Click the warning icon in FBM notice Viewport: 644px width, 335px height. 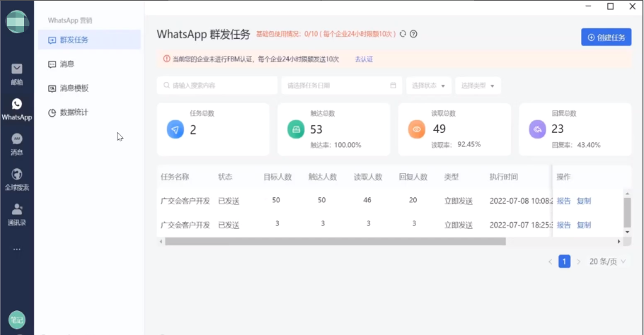(166, 59)
